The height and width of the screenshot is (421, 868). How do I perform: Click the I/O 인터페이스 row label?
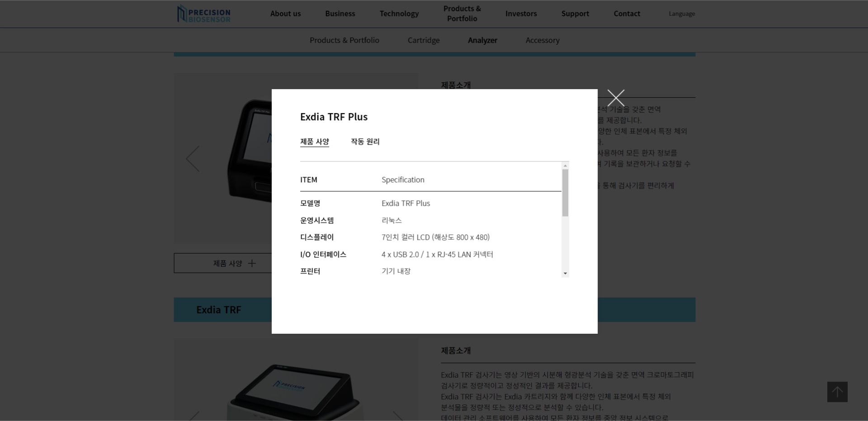(323, 255)
